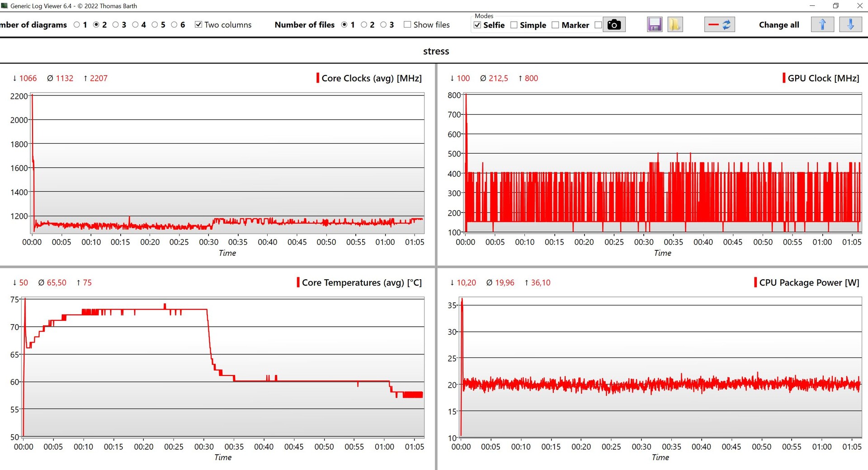The height and width of the screenshot is (470, 868).
Task: Click the red swatch beside CPU Package Power
Action: [755, 282]
